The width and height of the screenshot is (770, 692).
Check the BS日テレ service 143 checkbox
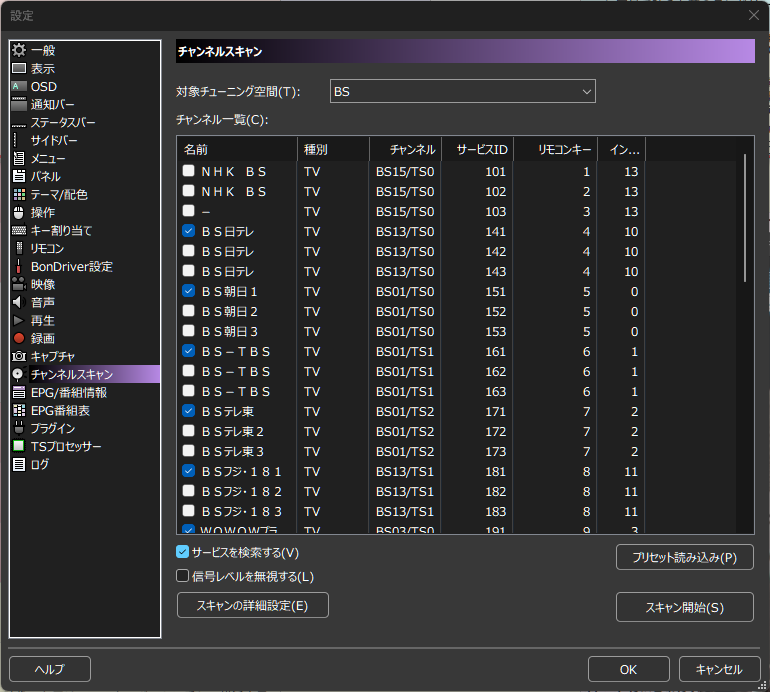(x=189, y=271)
